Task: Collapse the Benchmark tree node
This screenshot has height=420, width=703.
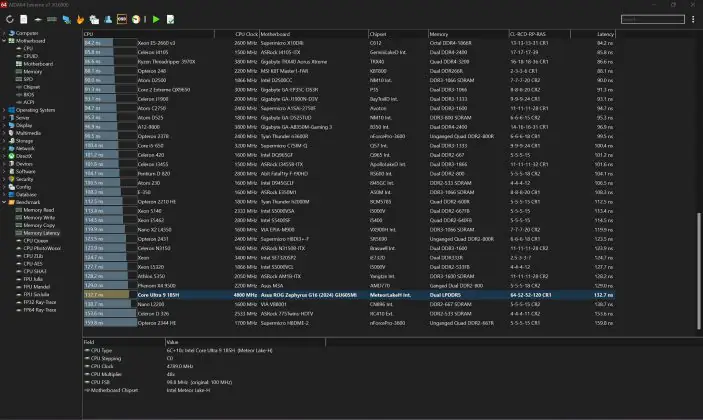Action: point(4,202)
